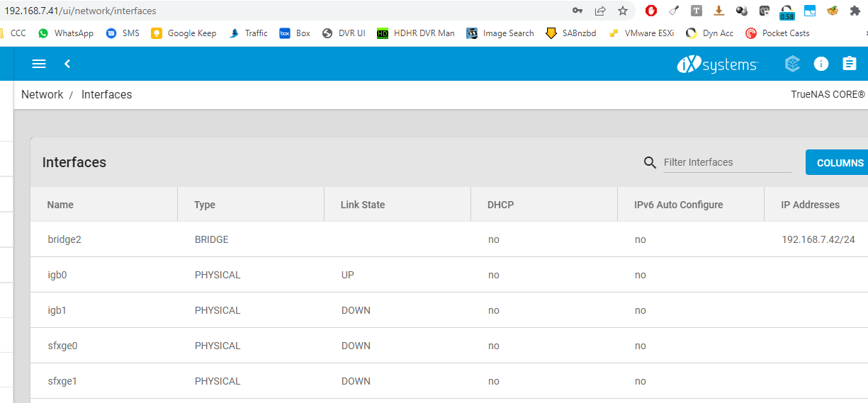The image size is (868, 403).
Task: Open the grey T extension icon
Action: coord(697,11)
